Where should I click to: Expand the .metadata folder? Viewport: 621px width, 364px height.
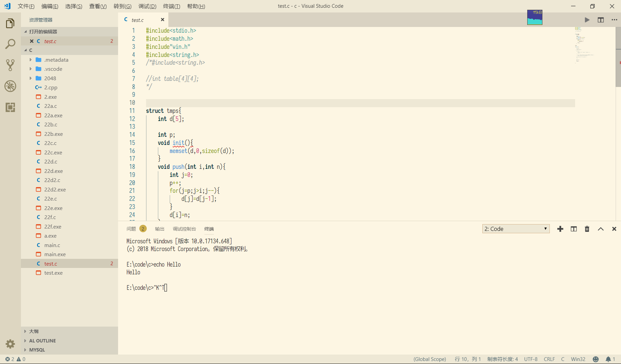coord(56,60)
